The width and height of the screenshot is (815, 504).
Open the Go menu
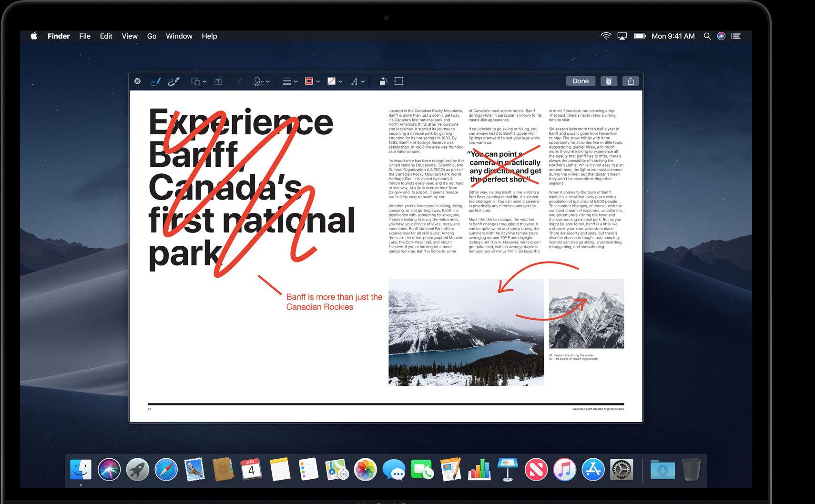coord(152,36)
